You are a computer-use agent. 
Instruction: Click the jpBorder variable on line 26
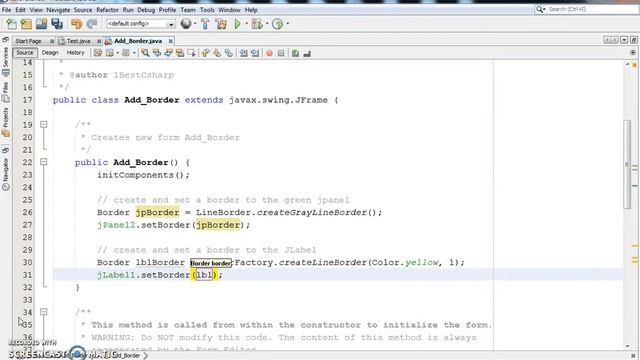click(157, 213)
